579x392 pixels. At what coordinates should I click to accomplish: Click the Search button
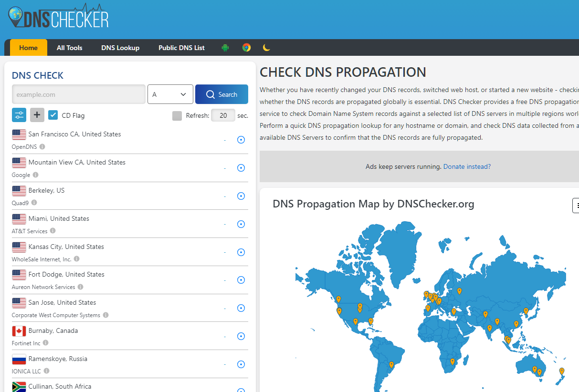pos(221,94)
